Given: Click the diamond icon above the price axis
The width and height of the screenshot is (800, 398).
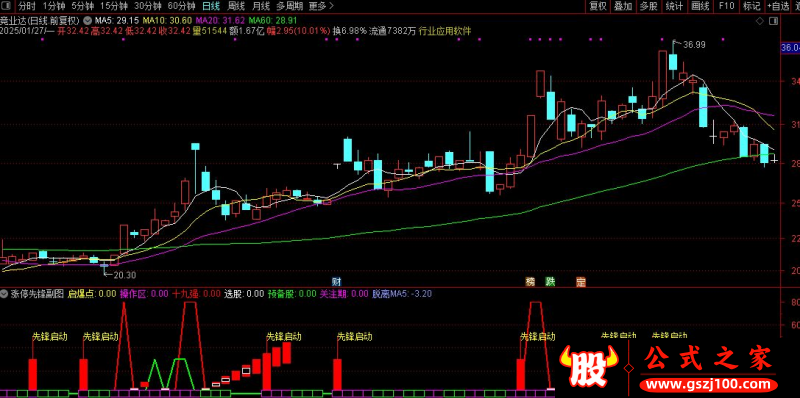Looking at the screenshot, I should (760, 21).
